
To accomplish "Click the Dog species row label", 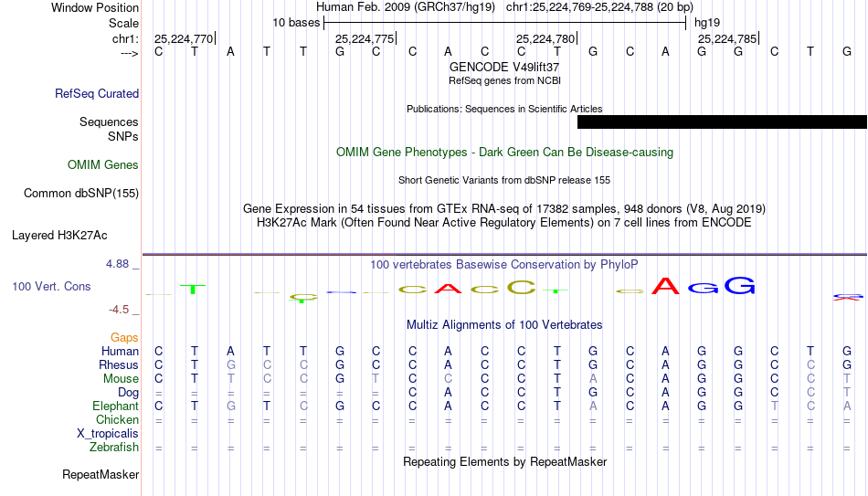I will tap(128, 393).
